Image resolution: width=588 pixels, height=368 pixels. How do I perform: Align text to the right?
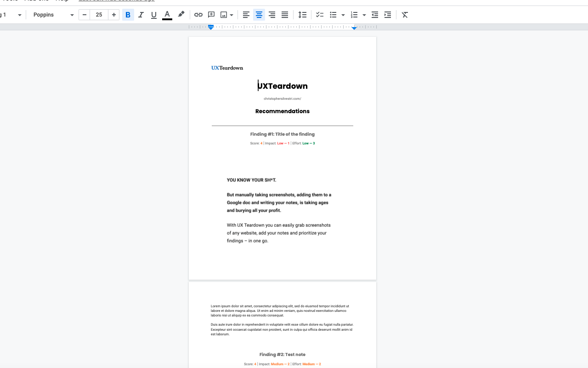point(272,15)
